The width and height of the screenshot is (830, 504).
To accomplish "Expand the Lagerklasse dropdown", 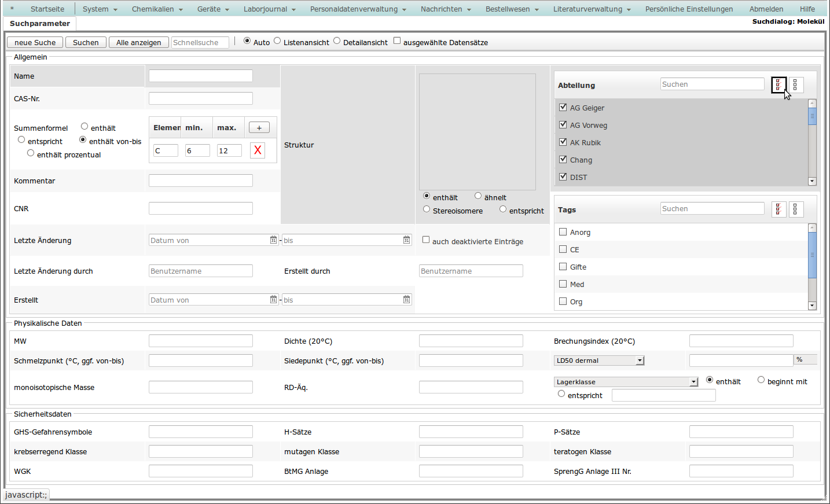I will 693,382.
